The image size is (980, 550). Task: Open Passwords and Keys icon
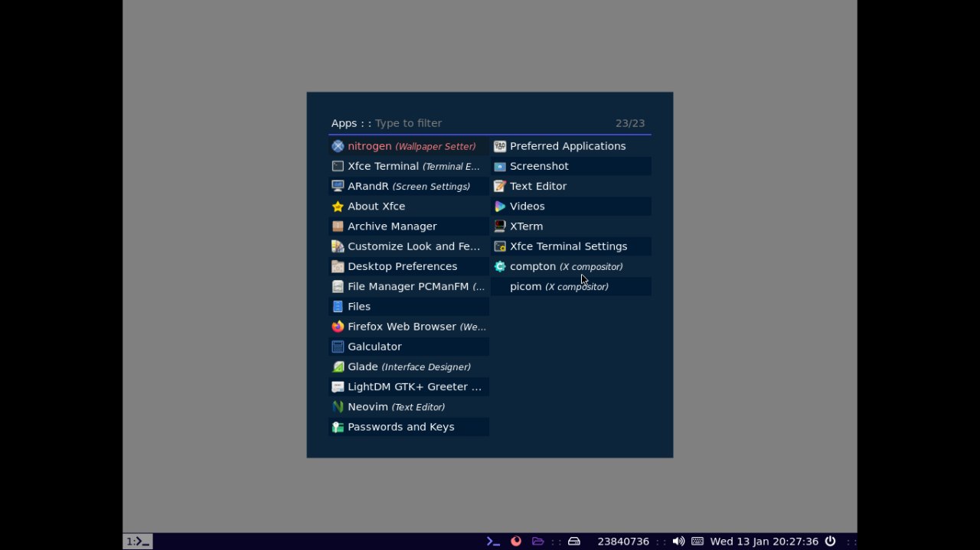click(x=338, y=427)
